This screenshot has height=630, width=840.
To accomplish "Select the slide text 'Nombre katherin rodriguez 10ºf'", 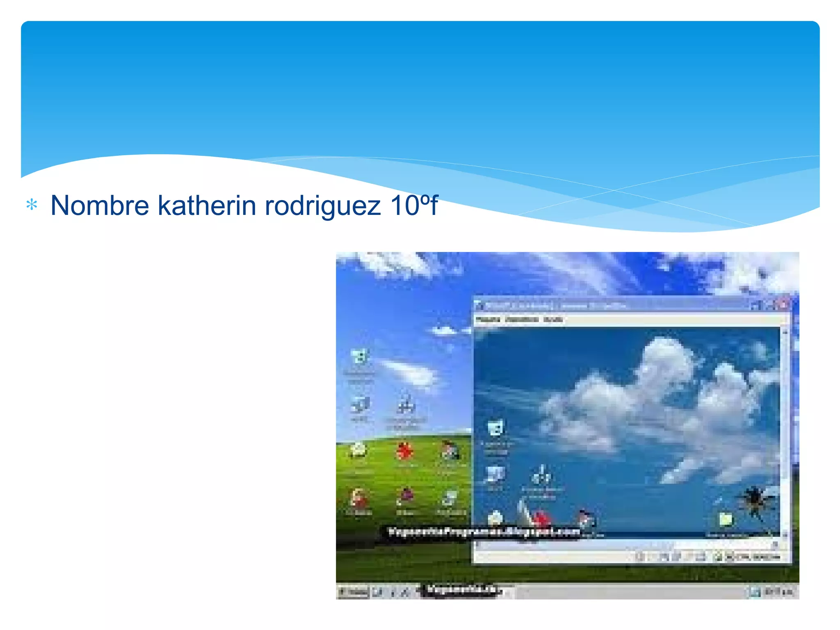I will (x=244, y=205).
